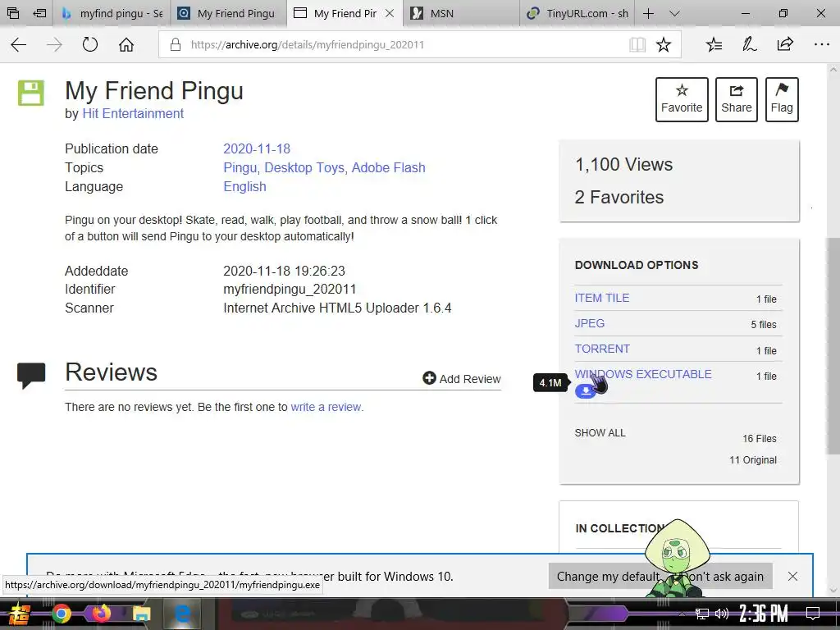
Task: Close the active My Friend Pingu tab
Action: (x=390, y=13)
